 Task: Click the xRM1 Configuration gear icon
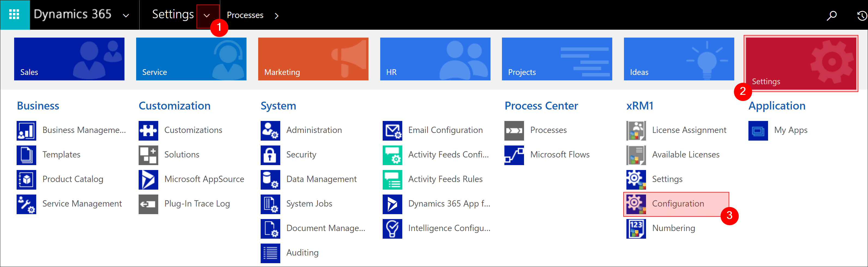coord(636,204)
